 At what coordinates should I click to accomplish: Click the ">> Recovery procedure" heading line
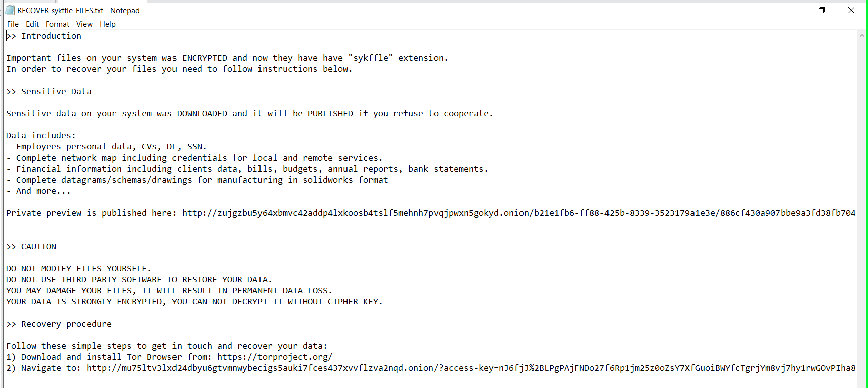pyautogui.click(x=66, y=324)
